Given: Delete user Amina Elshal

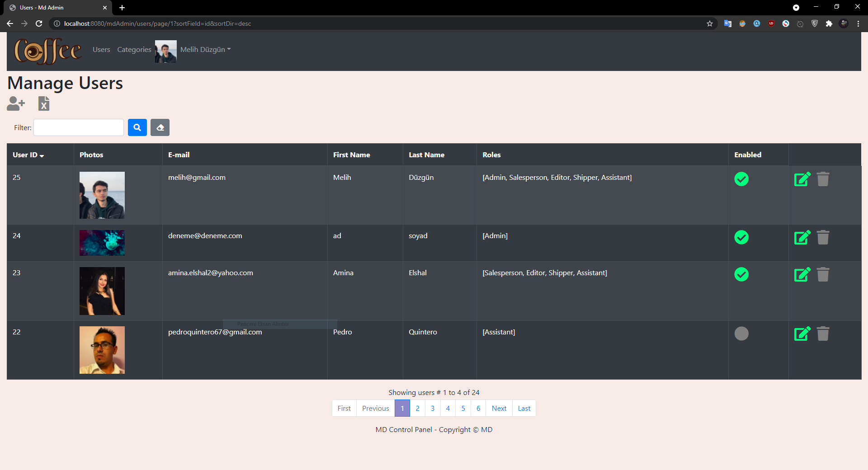Looking at the screenshot, I should click(823, 274).
